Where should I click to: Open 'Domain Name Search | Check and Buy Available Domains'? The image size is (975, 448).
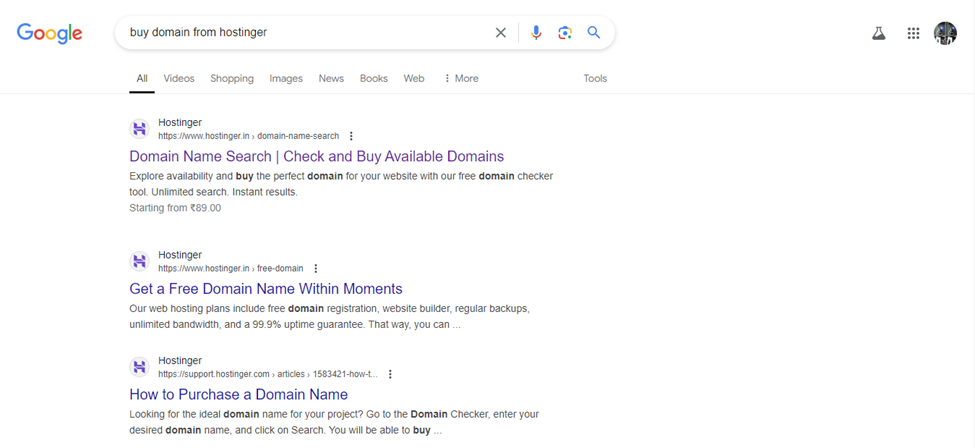317,156
